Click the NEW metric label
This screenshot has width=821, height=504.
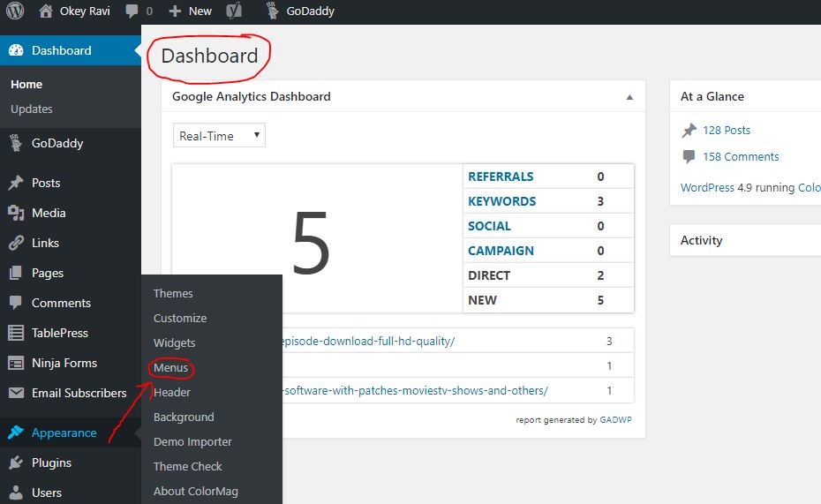(482, 300)
